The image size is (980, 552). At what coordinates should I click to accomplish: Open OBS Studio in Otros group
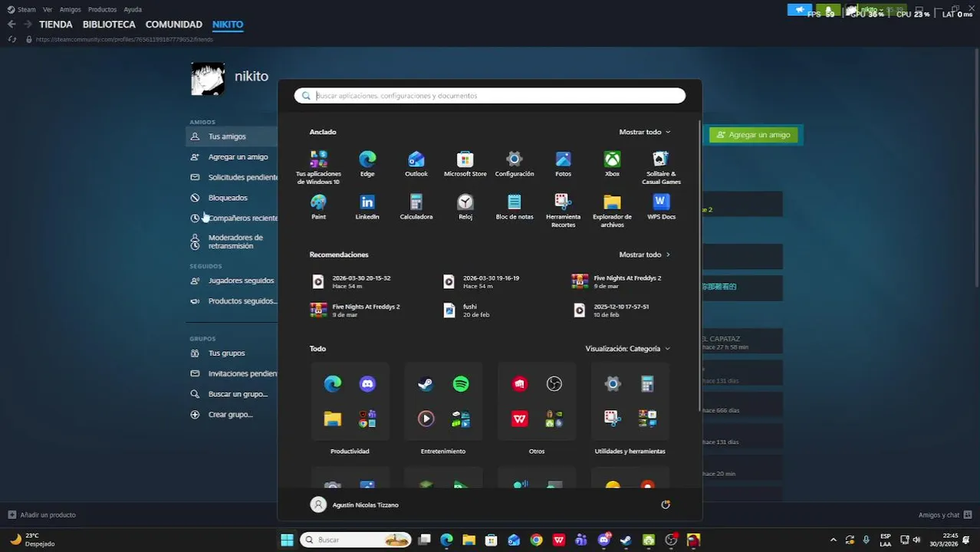tap(554, 384)
